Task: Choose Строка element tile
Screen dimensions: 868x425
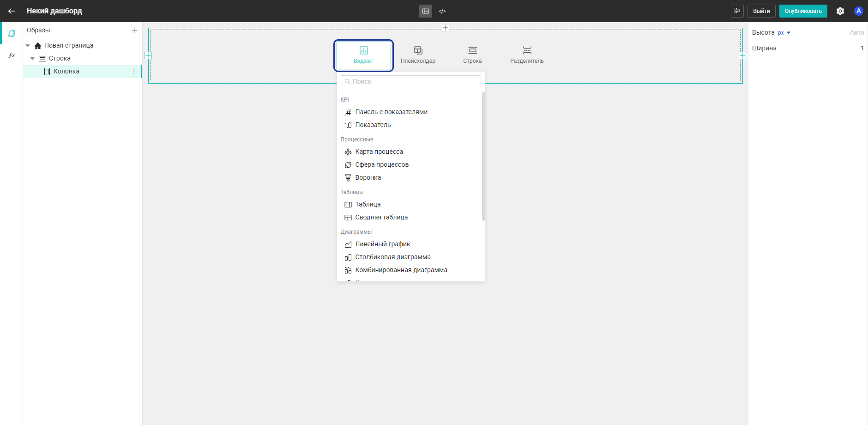Action: pos(472,55)
